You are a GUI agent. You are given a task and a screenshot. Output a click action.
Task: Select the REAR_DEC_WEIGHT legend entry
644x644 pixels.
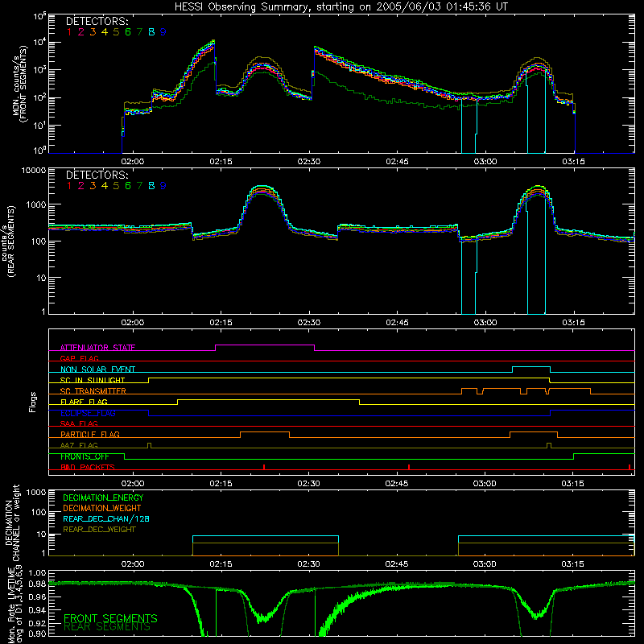(99, 530)
